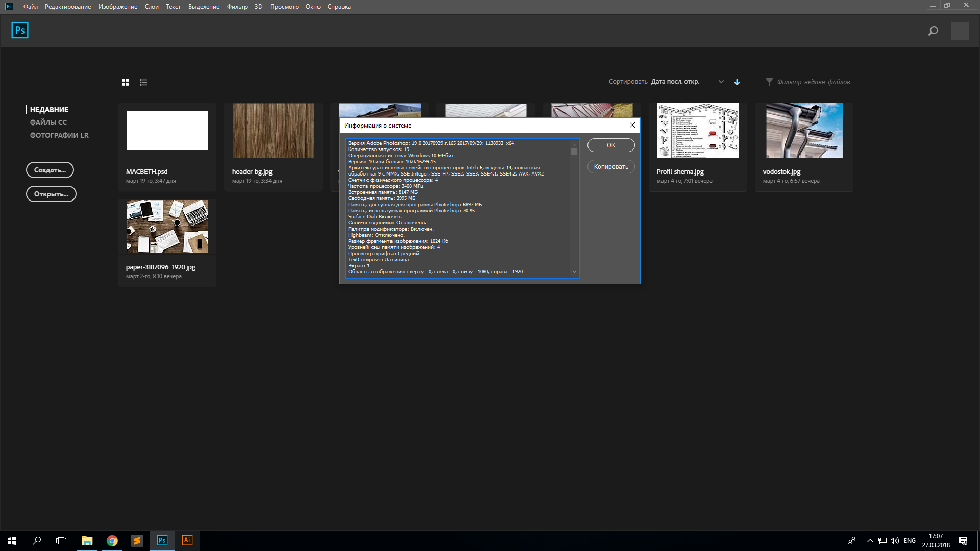Click the vodostok.jpg file name

pyautogui.click(x=782, y=172)
